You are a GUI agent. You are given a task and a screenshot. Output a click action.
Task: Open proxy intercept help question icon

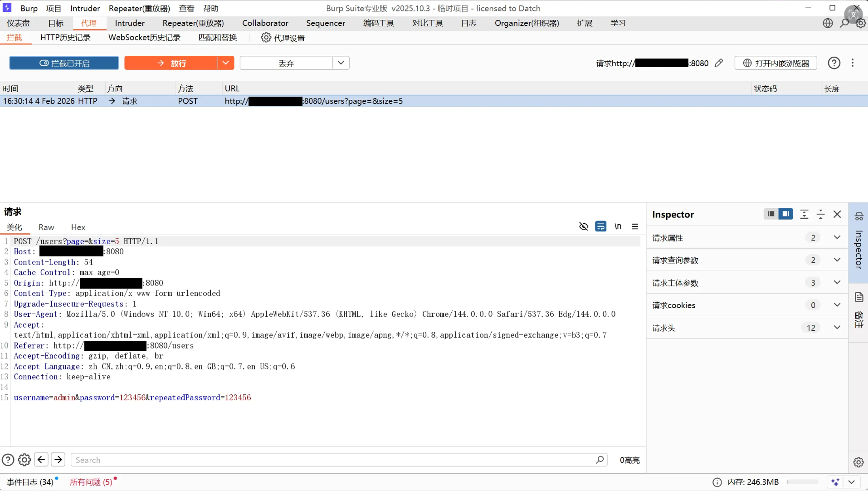(x=834, y=63)
